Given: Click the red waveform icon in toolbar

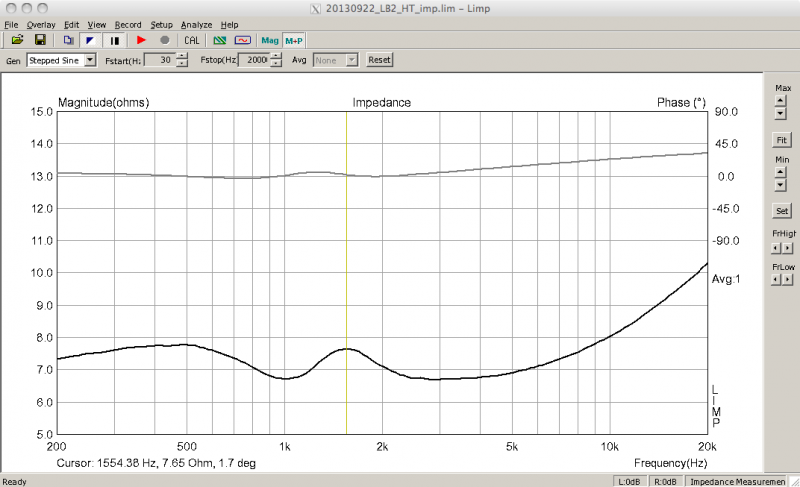Looking at the screenshot, I should pyautogui.click(x=243, y=40).
